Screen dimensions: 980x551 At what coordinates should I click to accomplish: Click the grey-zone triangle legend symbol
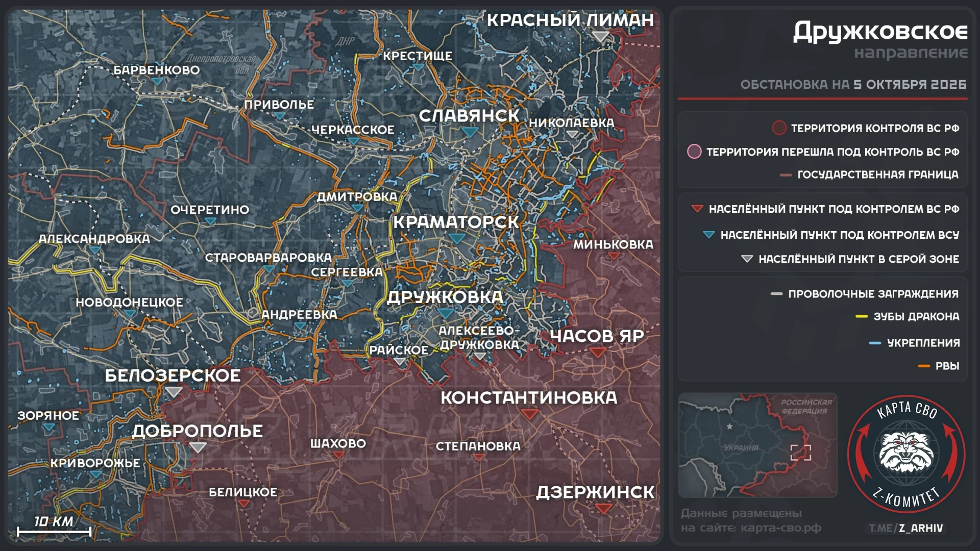pos(747,259)
